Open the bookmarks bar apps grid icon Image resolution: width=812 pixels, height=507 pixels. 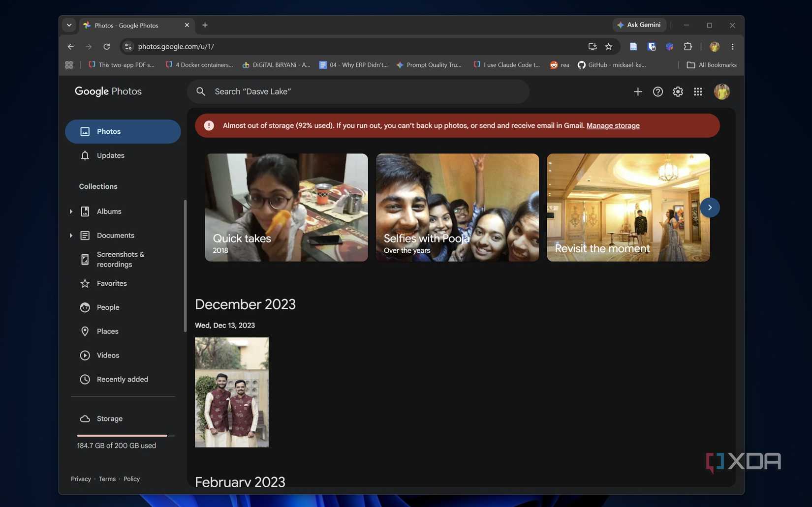tap(69, 65)
